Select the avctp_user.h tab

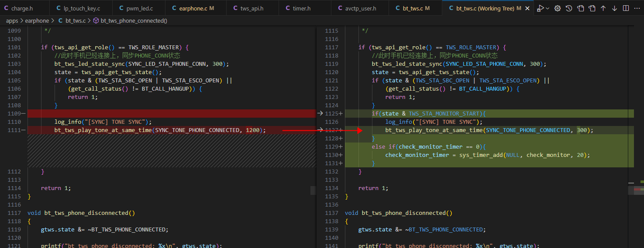[360, 8]
